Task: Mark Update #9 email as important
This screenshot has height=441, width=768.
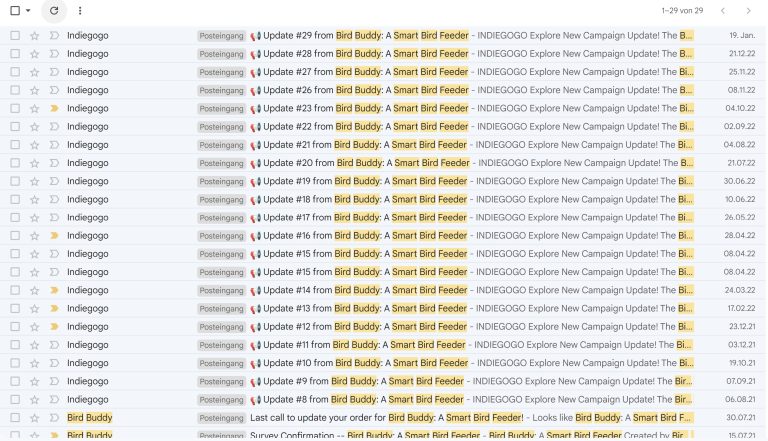Action: 54,381
